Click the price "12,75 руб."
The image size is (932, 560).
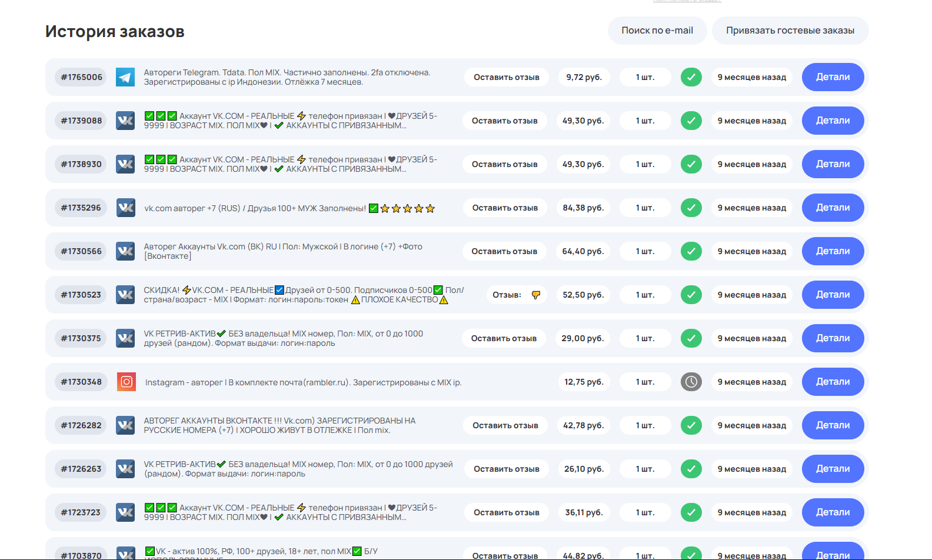tap(584, 382)
